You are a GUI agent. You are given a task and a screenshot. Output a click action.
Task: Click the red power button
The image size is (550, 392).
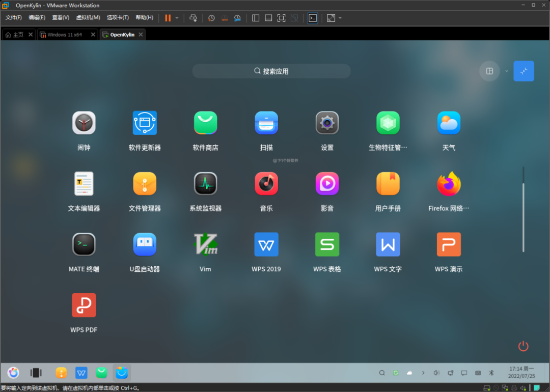(x=523, y=346)
